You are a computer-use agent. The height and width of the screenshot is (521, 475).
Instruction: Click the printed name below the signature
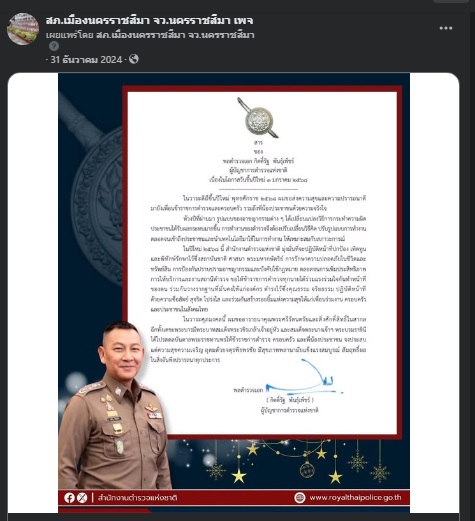click(x=290, y=400)
